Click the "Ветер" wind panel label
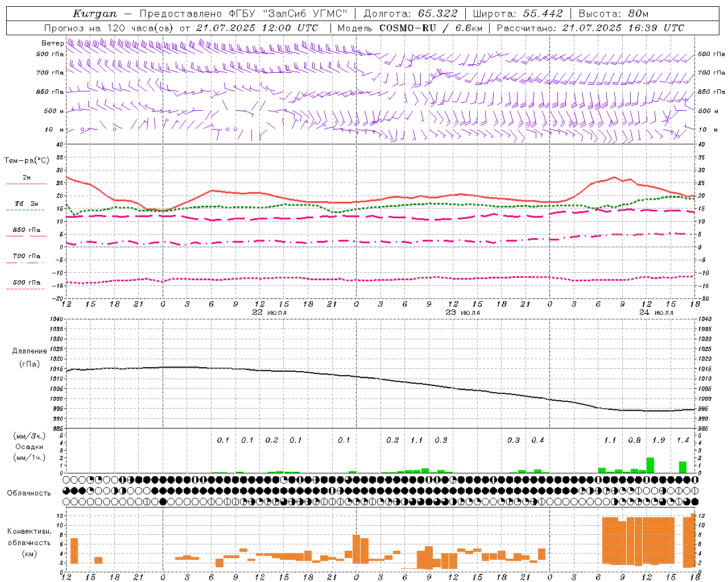The height and width of the screenshot is (582, 728). 52,43
